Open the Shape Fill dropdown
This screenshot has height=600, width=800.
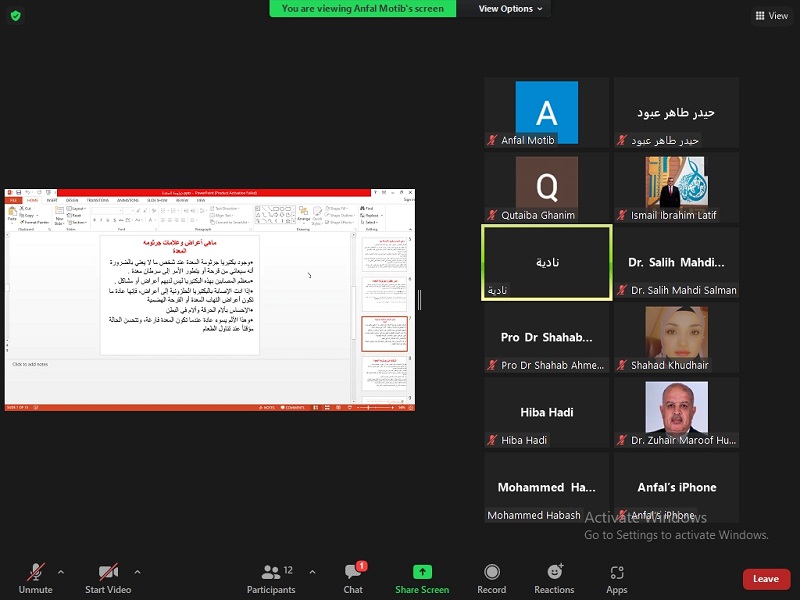click(337, 208)
